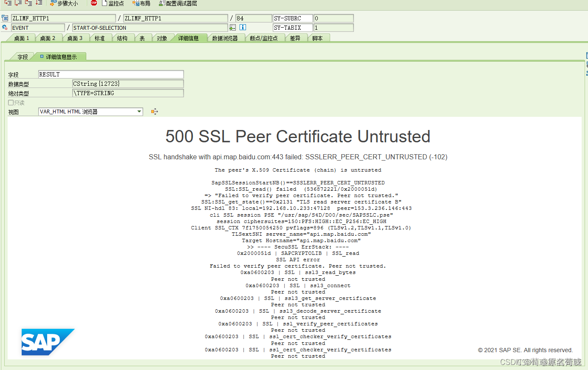Viewport: 588px width, 370px height.
Task: Click the TLSextSNI server_name line
Action: coord(301,234)
